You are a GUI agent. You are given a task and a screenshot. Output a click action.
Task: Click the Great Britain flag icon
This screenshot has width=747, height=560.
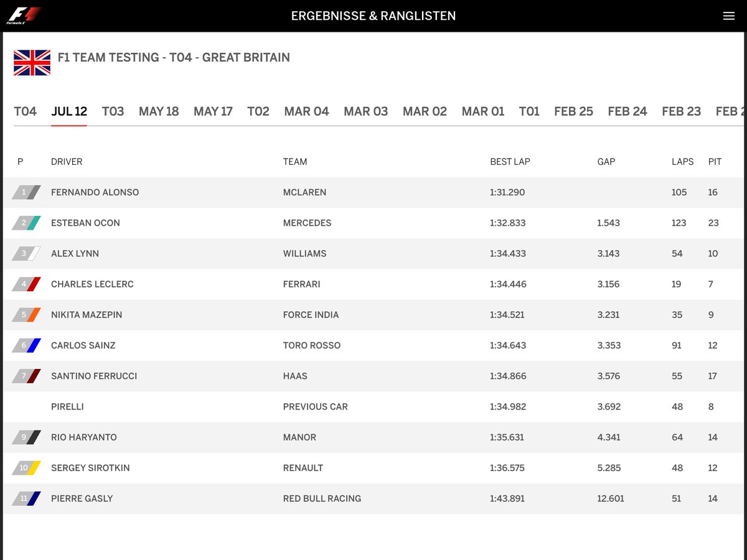tap(32, 63)
